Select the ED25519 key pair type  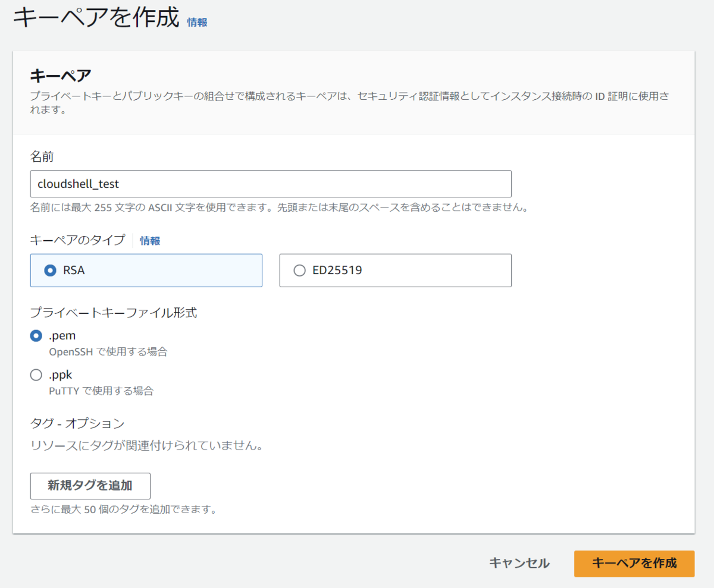point(395,271)
